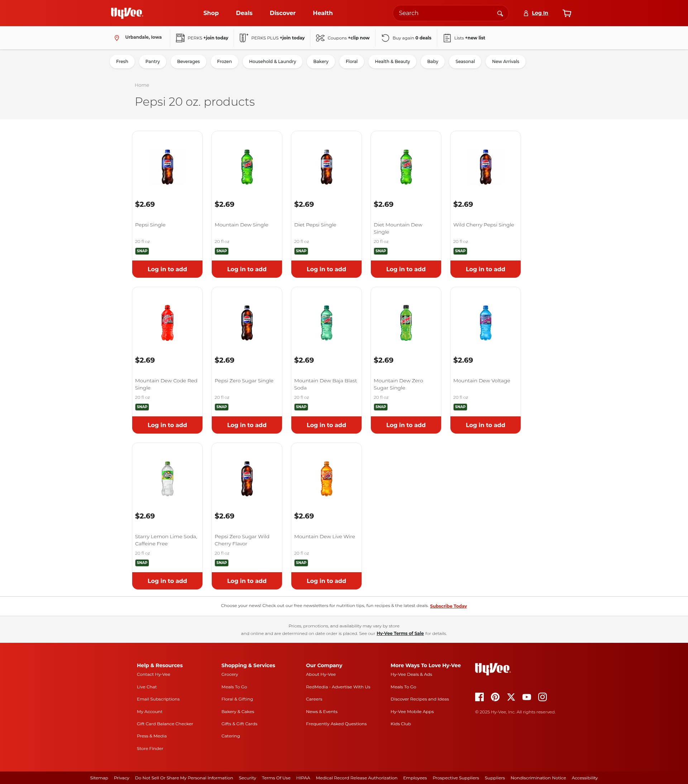The height and width of the screenshot is (784, 688).
Task: Select Household & Laundry category
Action: click(x=272, y=61)
